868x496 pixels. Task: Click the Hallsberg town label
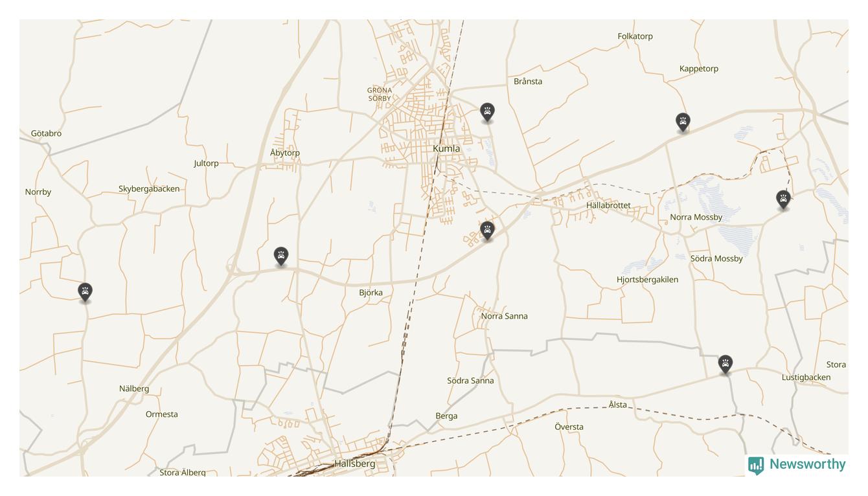[354, 464]
